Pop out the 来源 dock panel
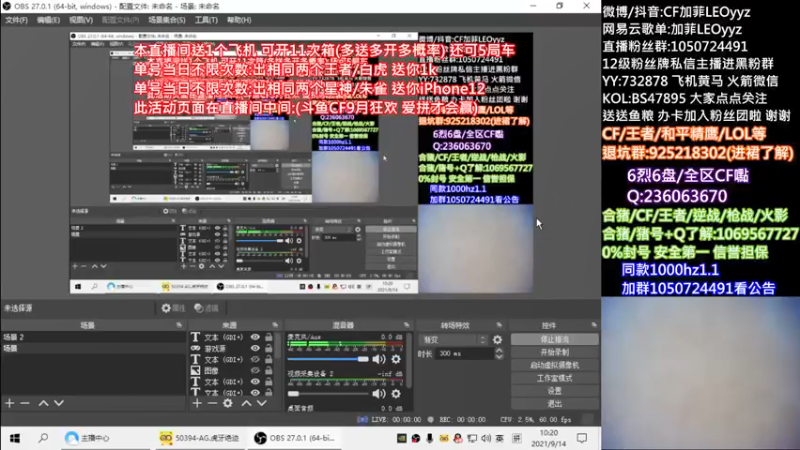This screenshot has height=450, width=800. pos(275,325)
